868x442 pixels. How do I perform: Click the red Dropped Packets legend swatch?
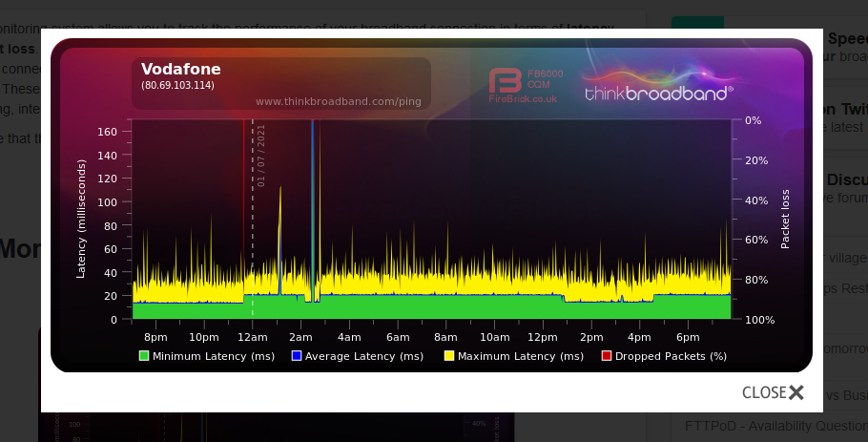pos(606,355)
